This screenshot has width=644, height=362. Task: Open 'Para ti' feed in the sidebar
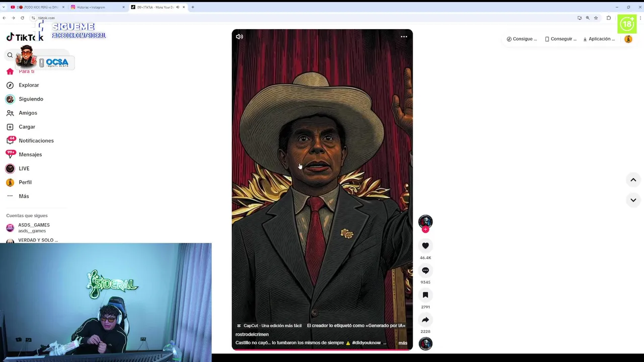pyautogui.click(x=27, y=71)
